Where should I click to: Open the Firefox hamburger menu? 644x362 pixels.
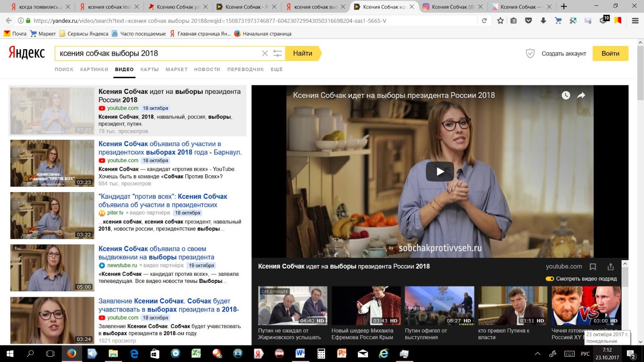pyautogui.click(x=635, y=21)
